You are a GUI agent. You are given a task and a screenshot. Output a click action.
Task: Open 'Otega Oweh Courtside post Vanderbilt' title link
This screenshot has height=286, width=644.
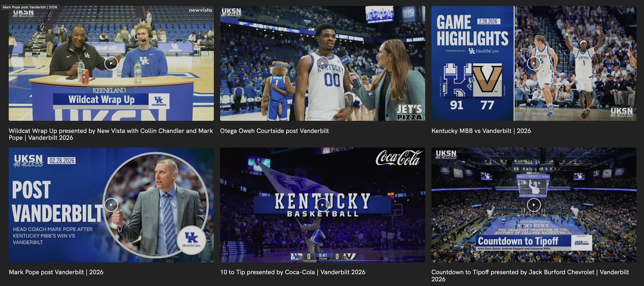pyautogui.click(x=274, y=131)
